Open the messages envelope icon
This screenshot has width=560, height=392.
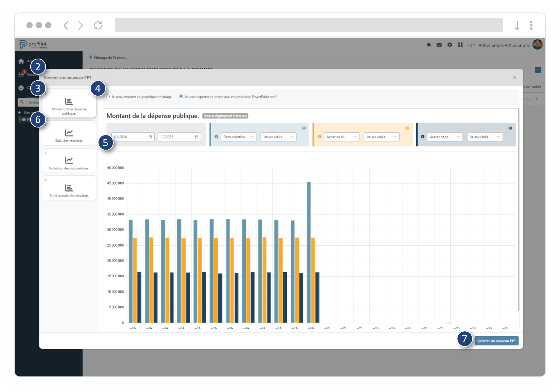coord(439,45)
